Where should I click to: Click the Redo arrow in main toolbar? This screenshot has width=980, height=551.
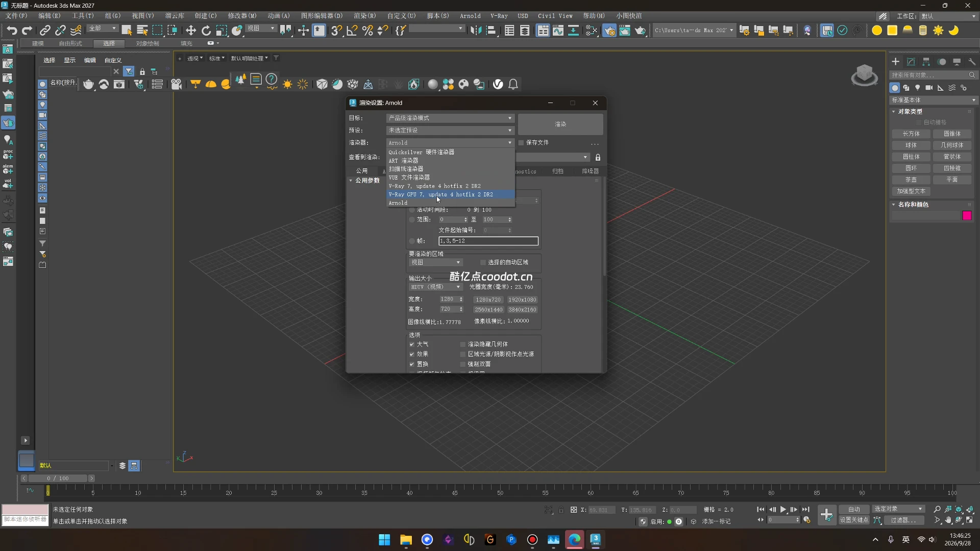tap(27, 31)
